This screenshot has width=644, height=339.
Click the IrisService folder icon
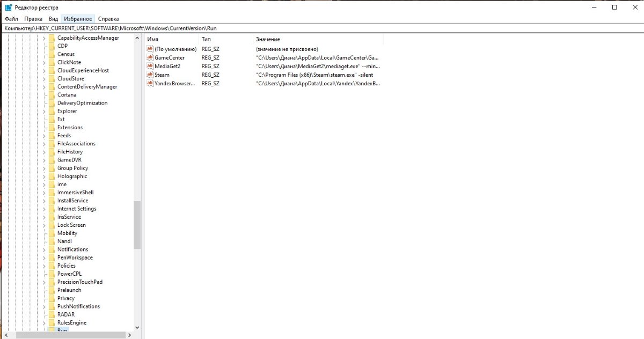click(52, 217)
